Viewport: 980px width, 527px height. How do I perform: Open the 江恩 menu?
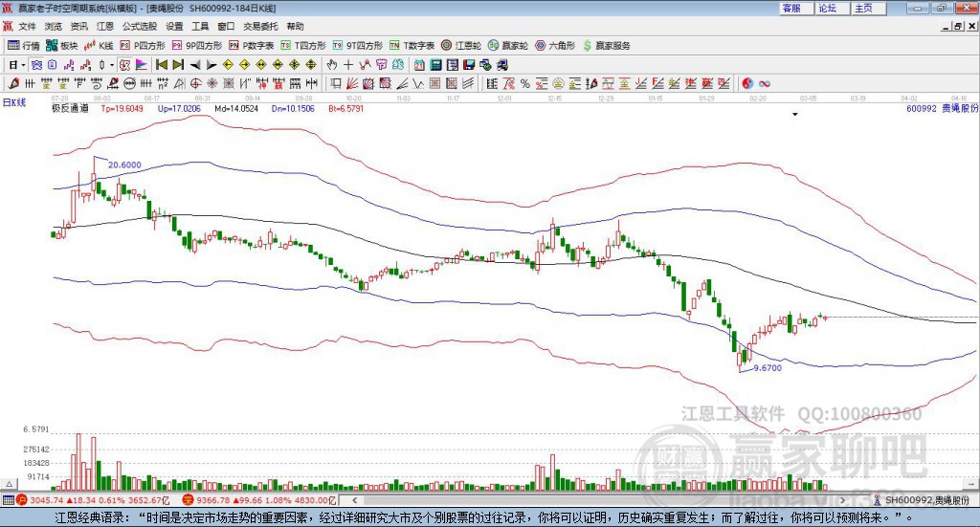pyautogui.click(x=105, y=26)
